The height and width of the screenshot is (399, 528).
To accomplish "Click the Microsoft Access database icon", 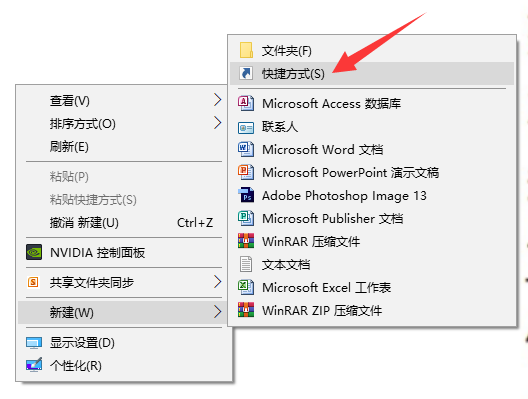I will click(246, 103).
